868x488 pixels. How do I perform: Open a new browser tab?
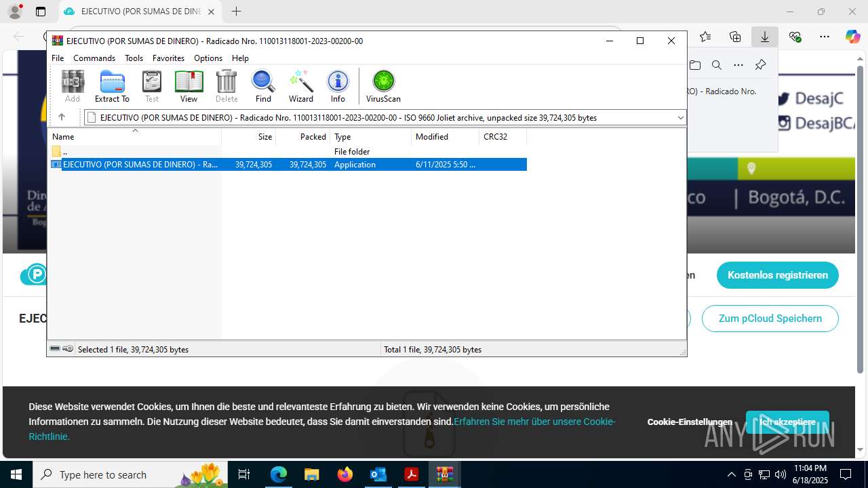pos(236,12)
